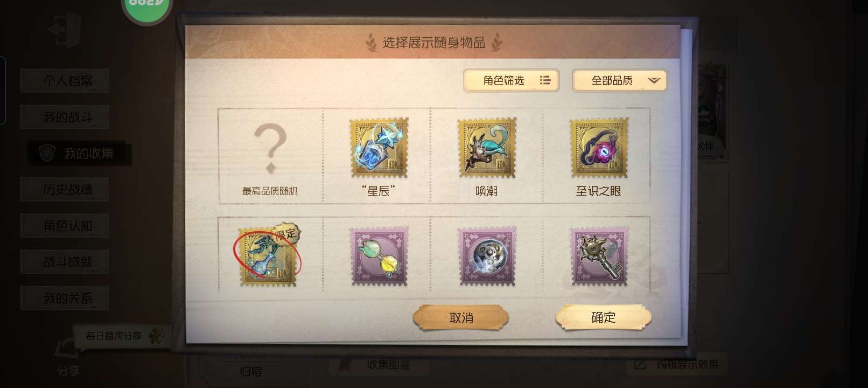Click the 取消 cancel button

(461, 318)
